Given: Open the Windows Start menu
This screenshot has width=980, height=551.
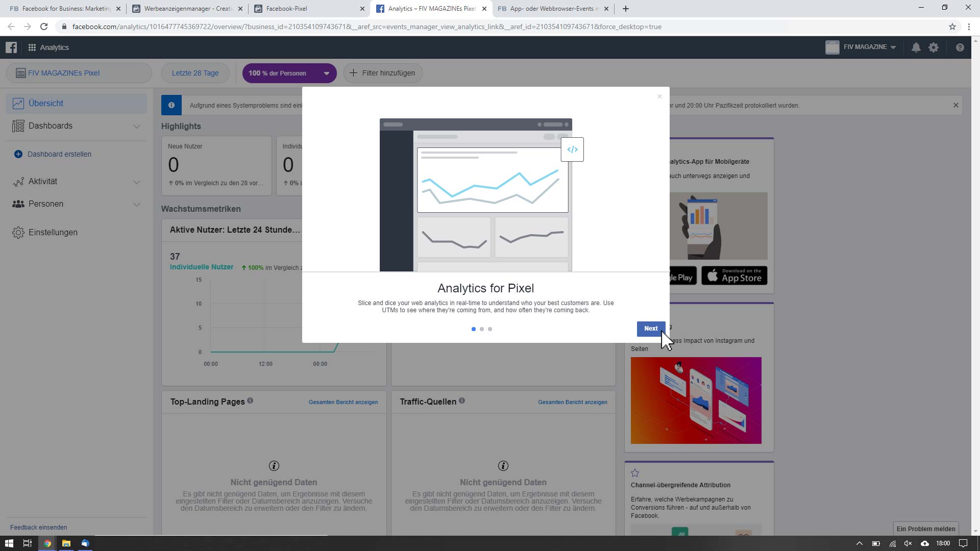Looking at the screenshot, I should (9, 543).
